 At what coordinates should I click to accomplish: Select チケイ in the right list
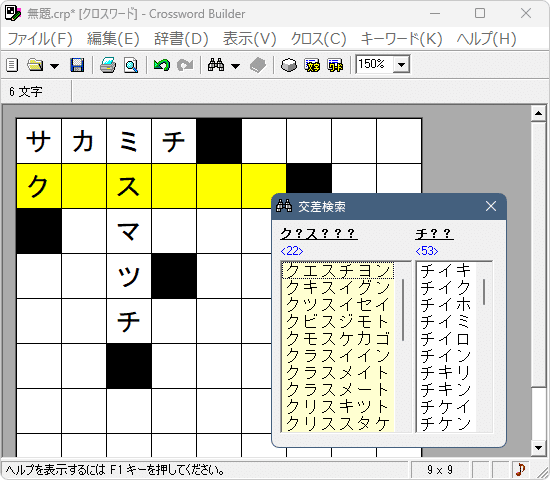446,406
